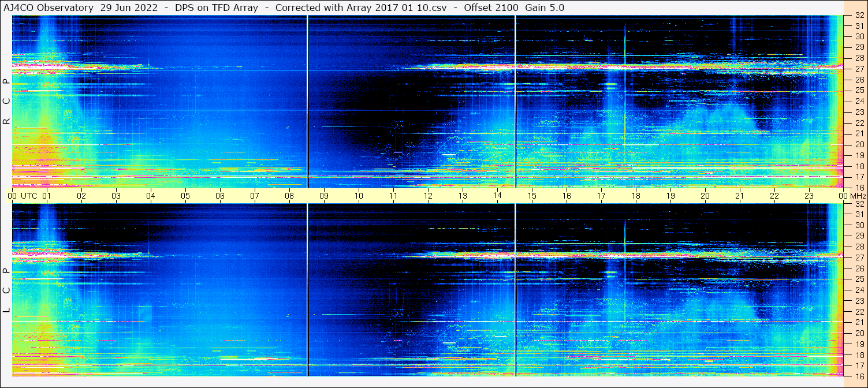Select the "Gain 5.0" header value
This screenshot has width=868, height=388.
coord(545,8)
